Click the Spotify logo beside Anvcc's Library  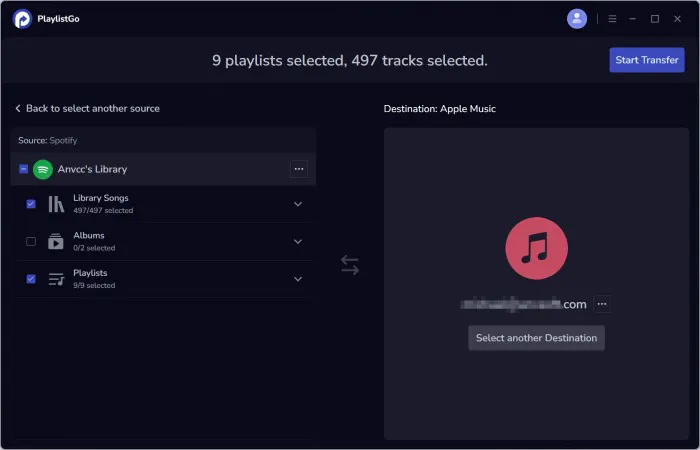(43, 169)
